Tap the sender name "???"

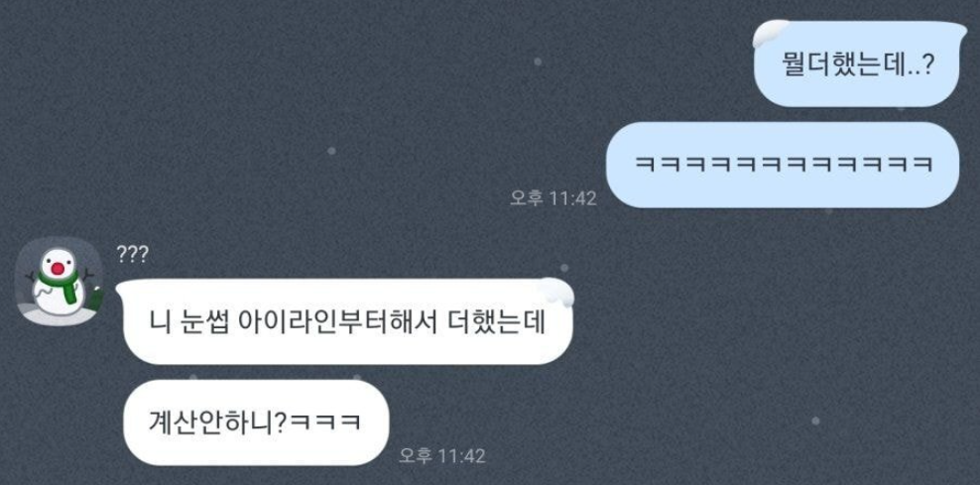coord(132,255)
